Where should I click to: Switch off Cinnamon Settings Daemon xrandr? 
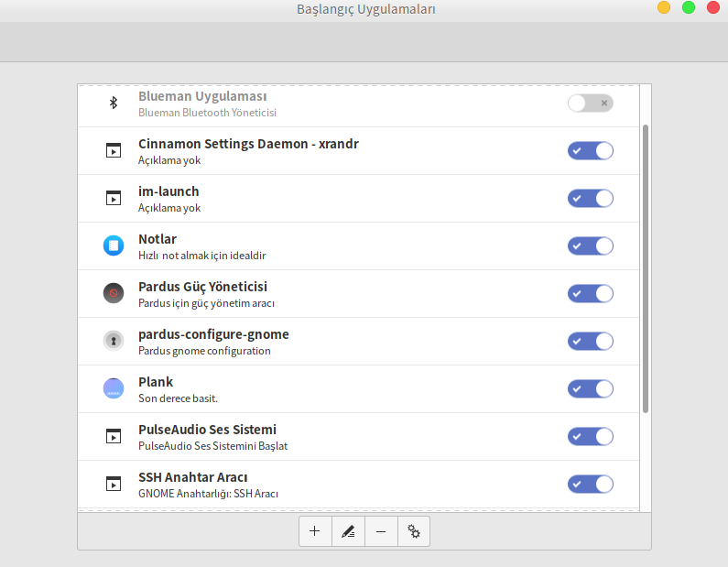pos(590,150)
